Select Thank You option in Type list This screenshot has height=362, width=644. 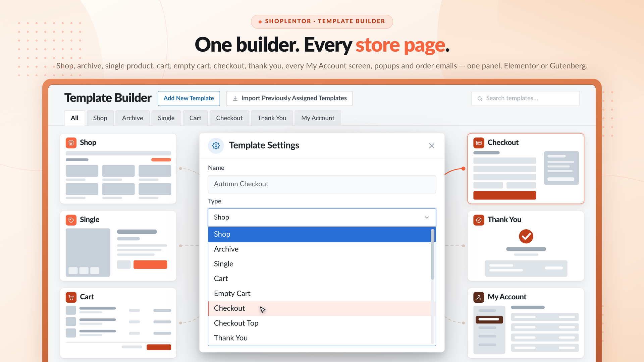pos(319,338)
